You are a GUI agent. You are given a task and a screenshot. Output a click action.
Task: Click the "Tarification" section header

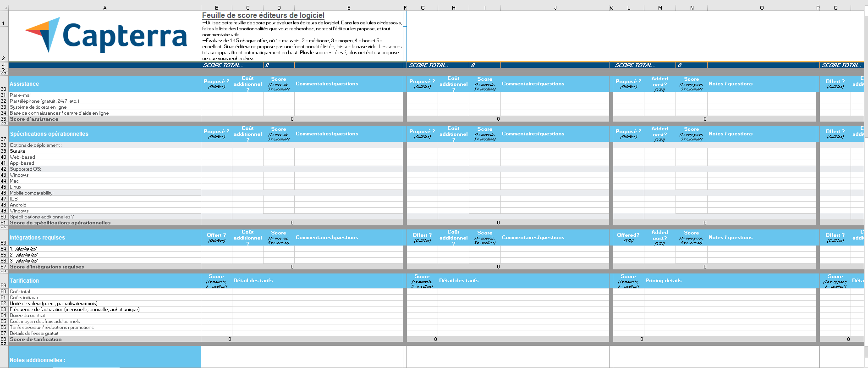(x=104, y=281)
